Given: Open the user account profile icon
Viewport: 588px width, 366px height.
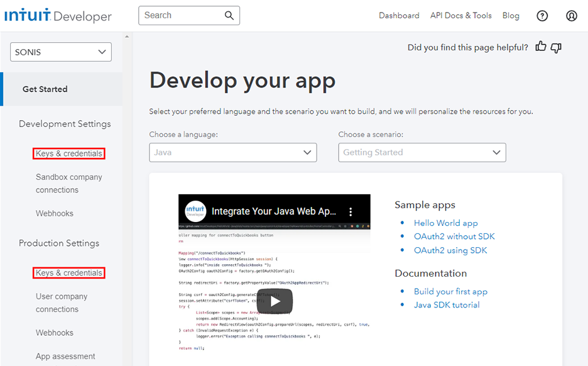Looking at the screenshot, I should pyautogui.click(x=571, y=16).
